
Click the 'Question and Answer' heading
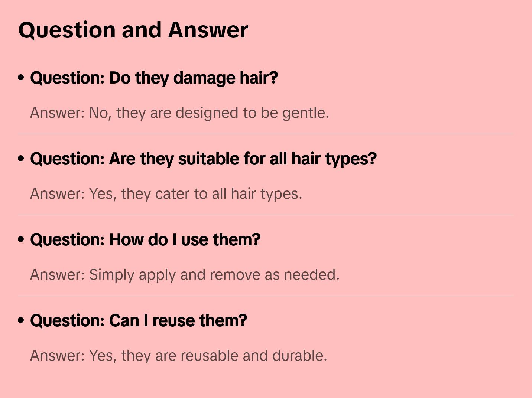[133, 30]
